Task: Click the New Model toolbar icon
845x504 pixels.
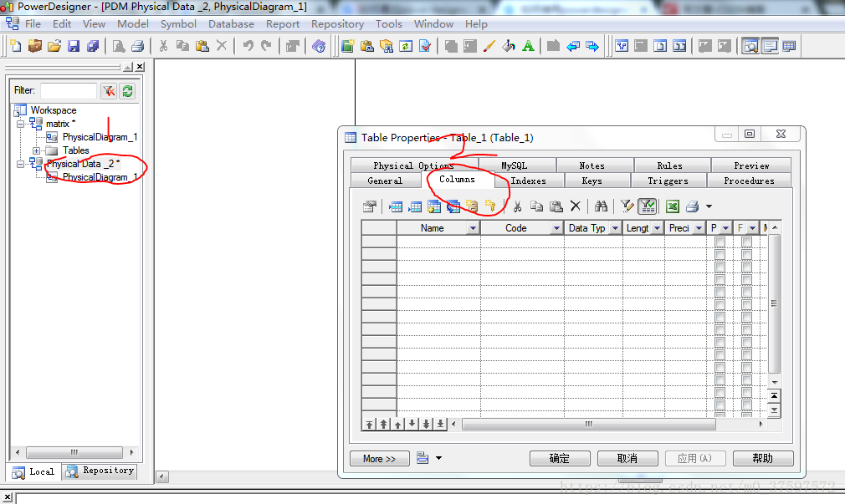Action: pos(16,46)
